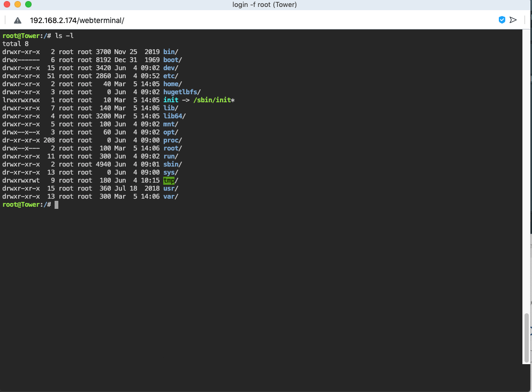Click the 'root/' directory name
Viewport: 532px width, 392px height.
172,148
